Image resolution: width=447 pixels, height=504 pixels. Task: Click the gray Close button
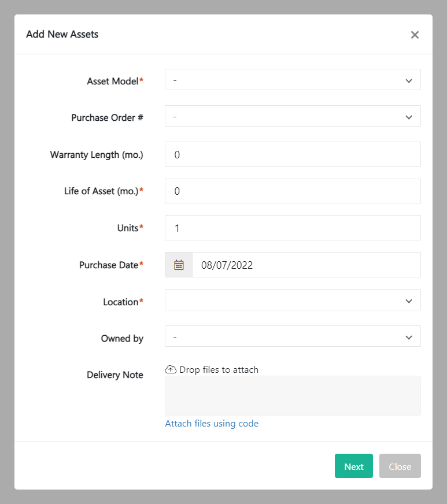400,466
